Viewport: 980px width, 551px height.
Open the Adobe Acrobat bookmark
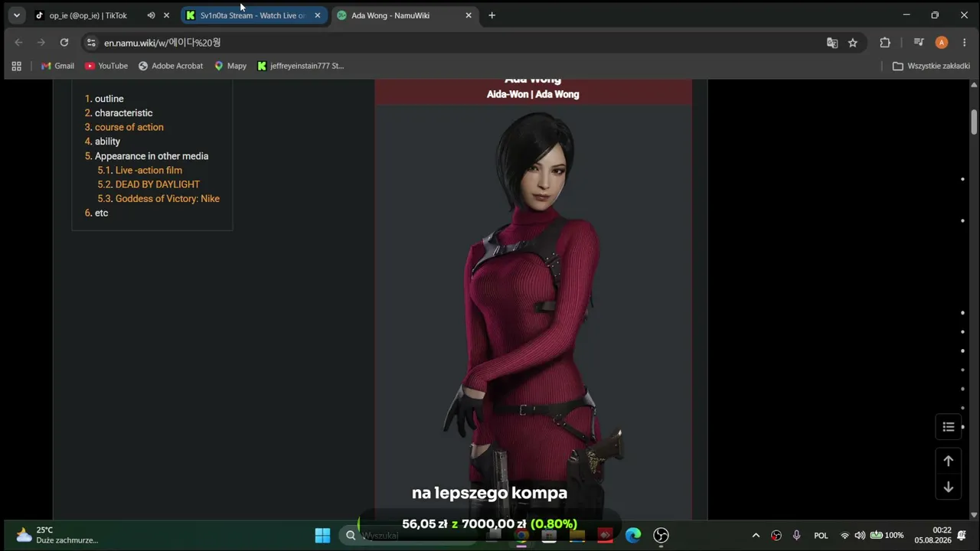coord(171,66)
